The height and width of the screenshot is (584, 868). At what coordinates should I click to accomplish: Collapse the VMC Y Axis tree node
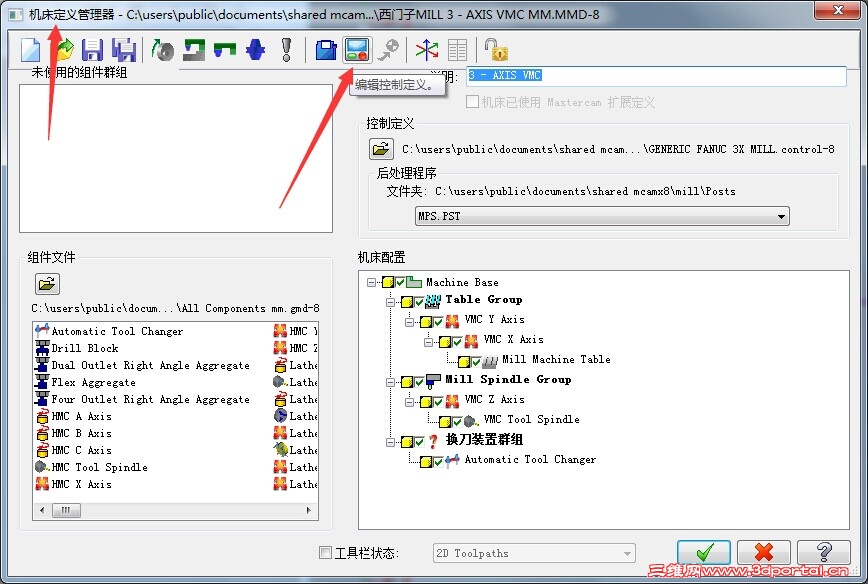pos(409,322)
